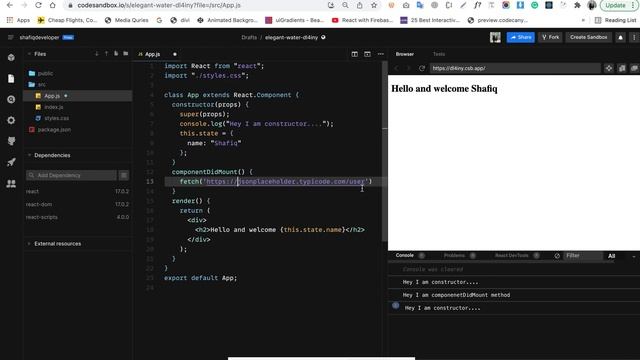Click Create Sandbox button
Viewport: 640px width, 360px height.
(x=589, y=37)
